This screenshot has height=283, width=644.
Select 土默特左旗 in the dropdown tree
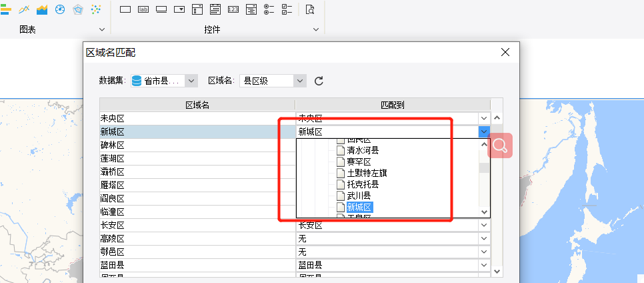[x=367, y=173]
